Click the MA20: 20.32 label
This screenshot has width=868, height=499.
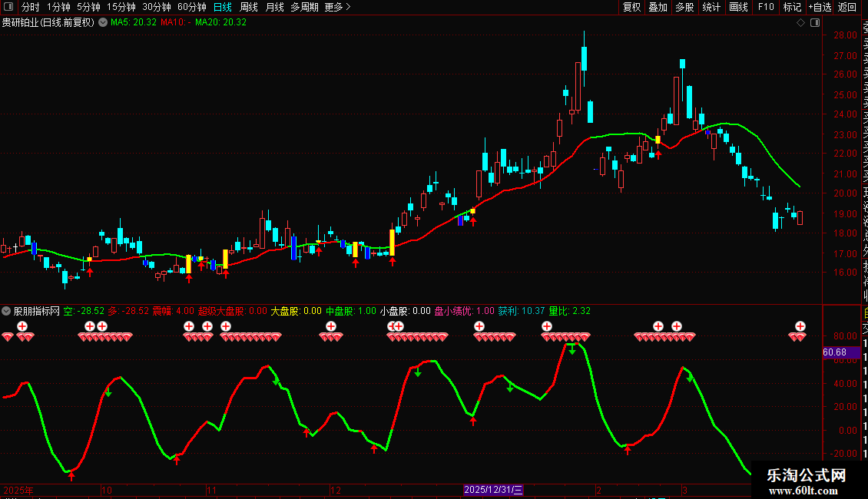221,22
